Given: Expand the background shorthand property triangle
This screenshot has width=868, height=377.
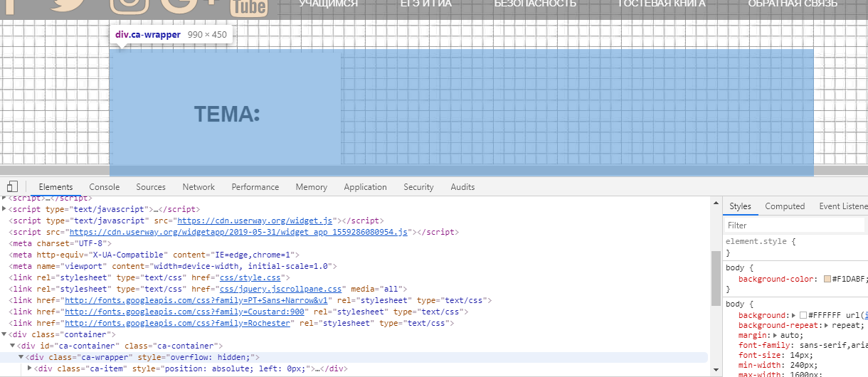Looking at the screenshot, I should 793,315.
